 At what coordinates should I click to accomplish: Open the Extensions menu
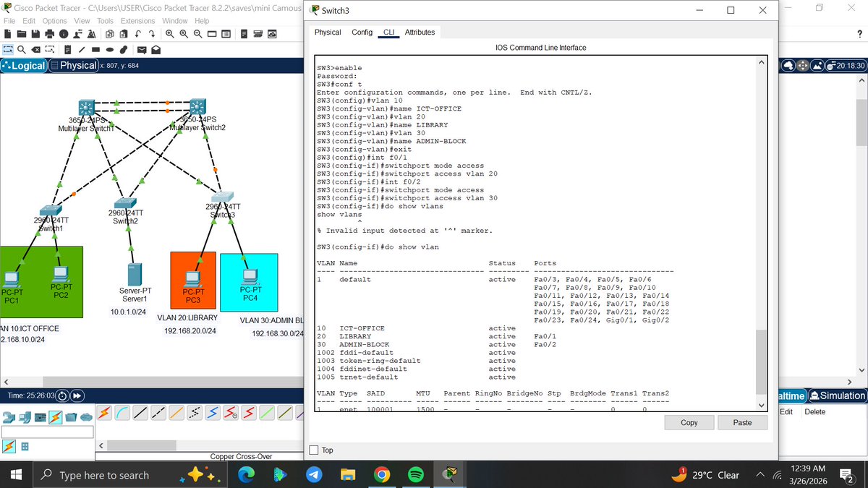tap(137, 21)
